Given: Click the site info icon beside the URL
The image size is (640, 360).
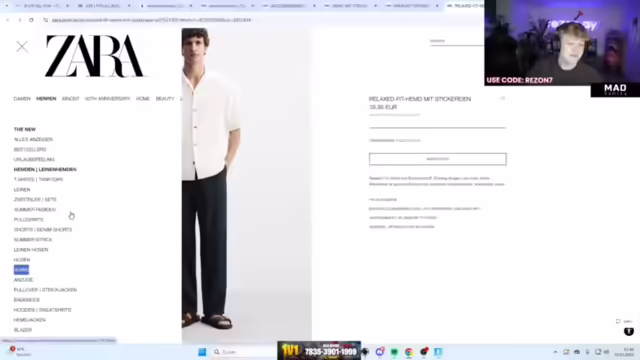Looking at the screenshot, I should point(45,20).
